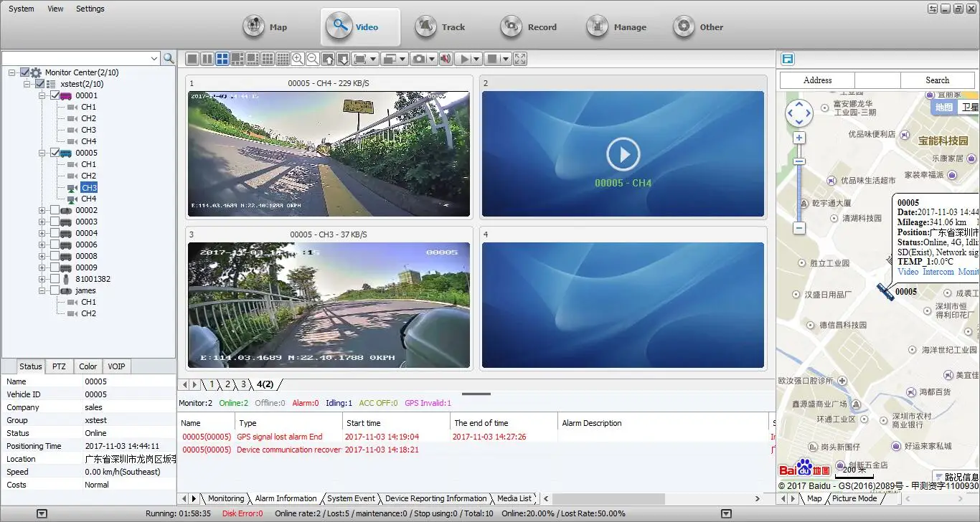
Task: Open the dropdown arrow next to stop button
Action: click(506, 59)
